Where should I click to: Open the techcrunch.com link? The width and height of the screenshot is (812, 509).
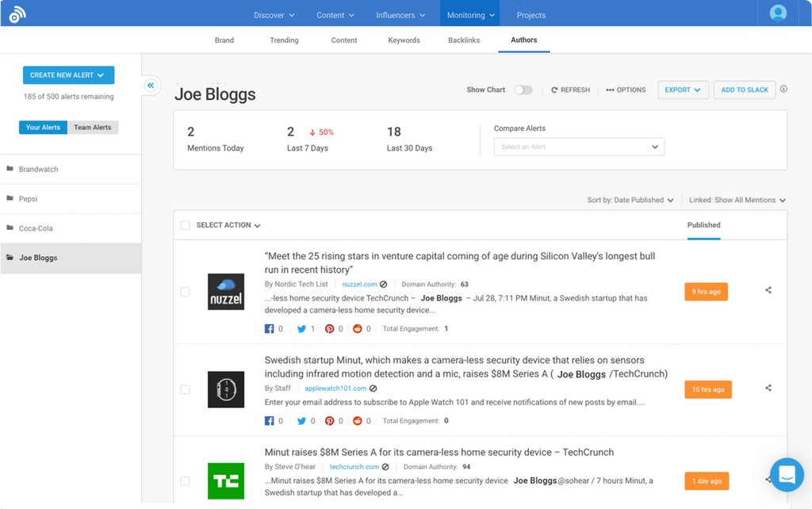(354, 467)
